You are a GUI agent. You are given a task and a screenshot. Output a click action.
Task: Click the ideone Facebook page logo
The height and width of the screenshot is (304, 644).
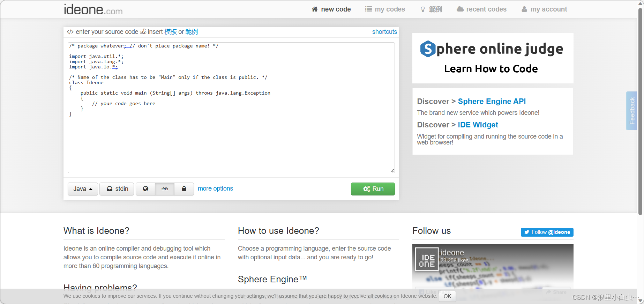point(427,259)
